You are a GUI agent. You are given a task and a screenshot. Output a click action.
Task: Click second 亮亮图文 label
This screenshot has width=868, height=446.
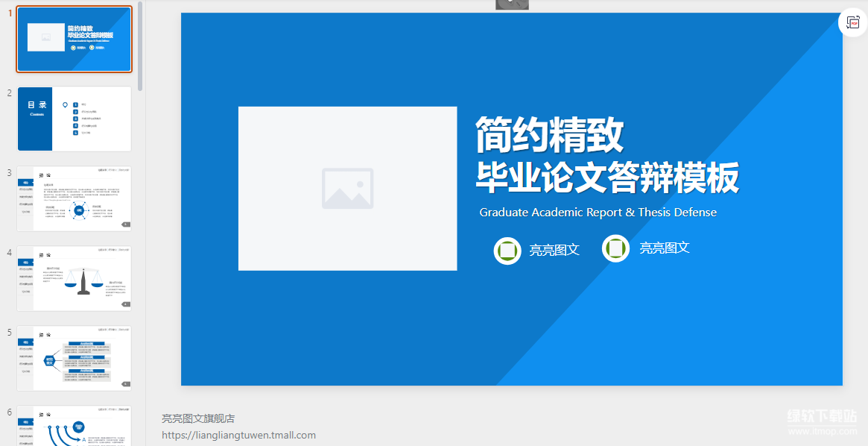[x=665, y=248]
